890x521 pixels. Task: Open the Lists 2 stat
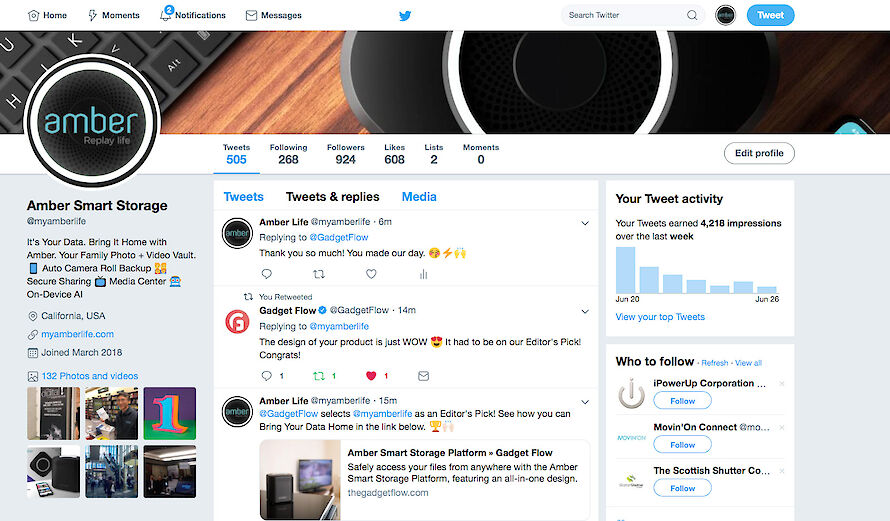coord(434,154)
